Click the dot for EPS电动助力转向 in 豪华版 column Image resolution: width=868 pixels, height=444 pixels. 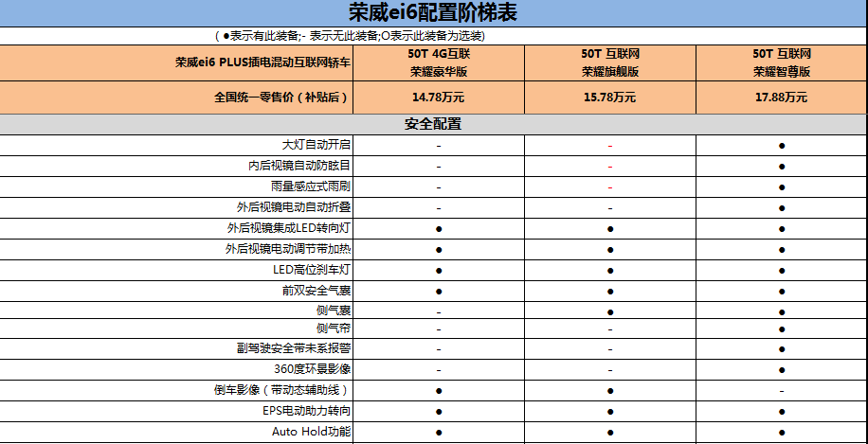point(439,412)
